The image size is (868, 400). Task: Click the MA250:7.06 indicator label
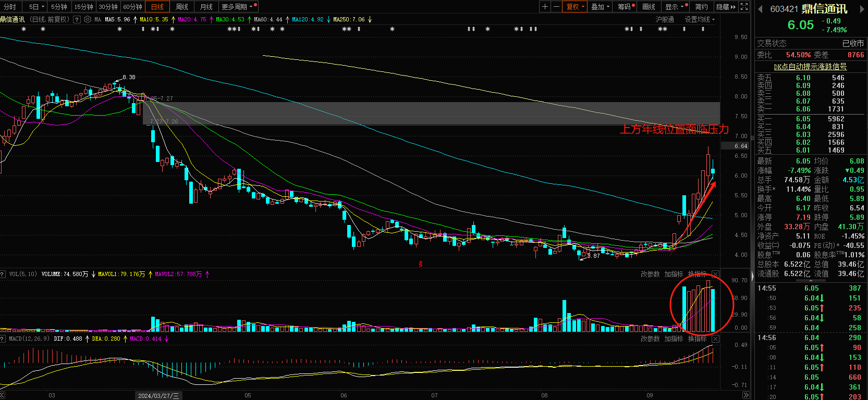(x=349, y=19)
